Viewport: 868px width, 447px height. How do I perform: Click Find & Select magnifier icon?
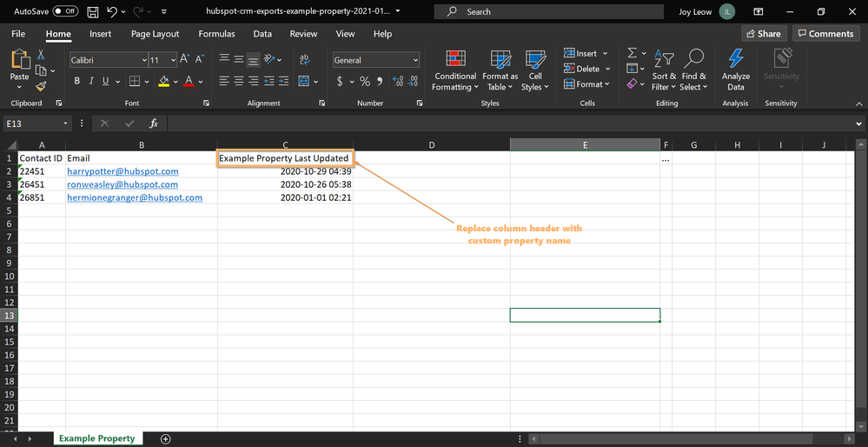[693, 58]
